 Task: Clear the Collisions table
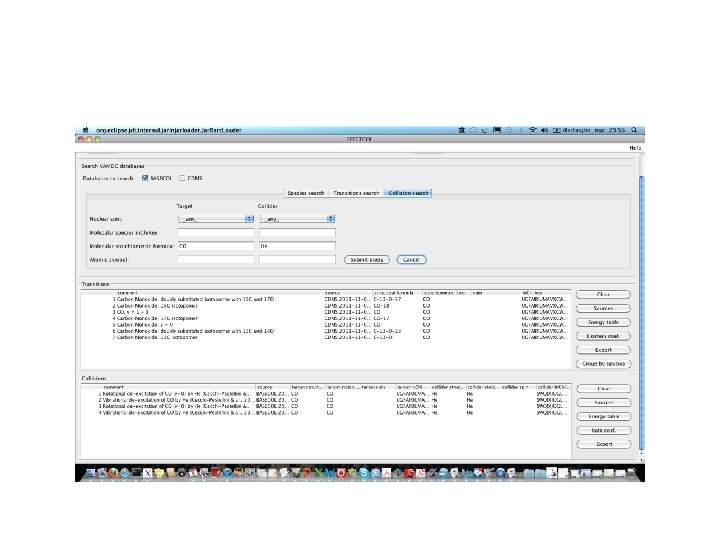[x=604, y=389]
